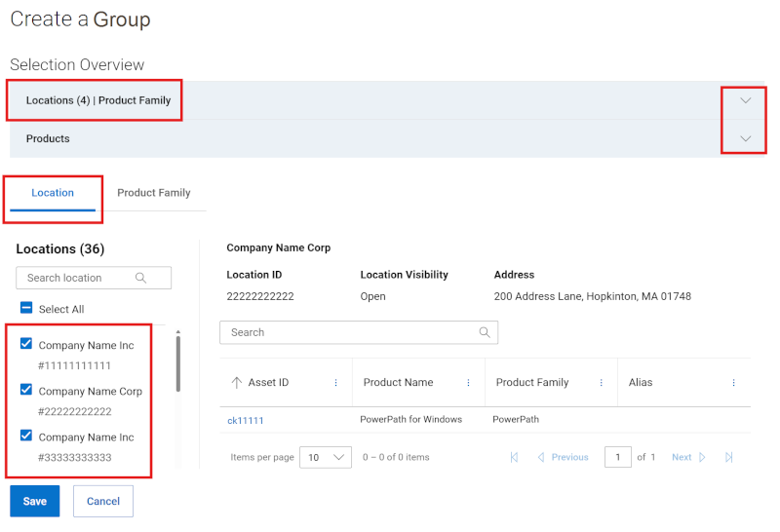Viewport: 780px width, 532px height.
Task: Open Alias column options menu
Action: tap(734, 383)
